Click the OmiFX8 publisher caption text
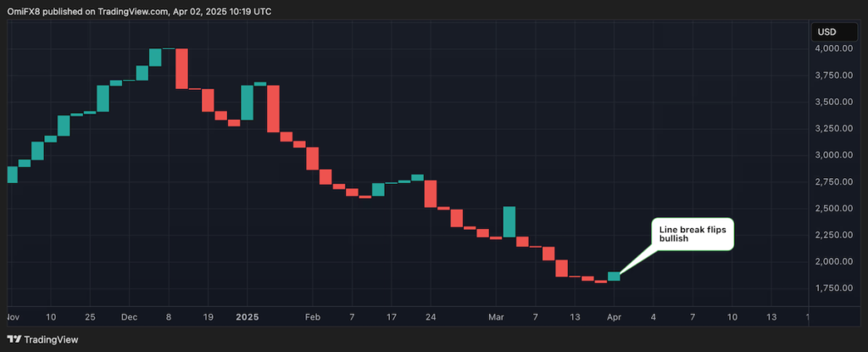The image size is (868, 352). pos(139,11)
